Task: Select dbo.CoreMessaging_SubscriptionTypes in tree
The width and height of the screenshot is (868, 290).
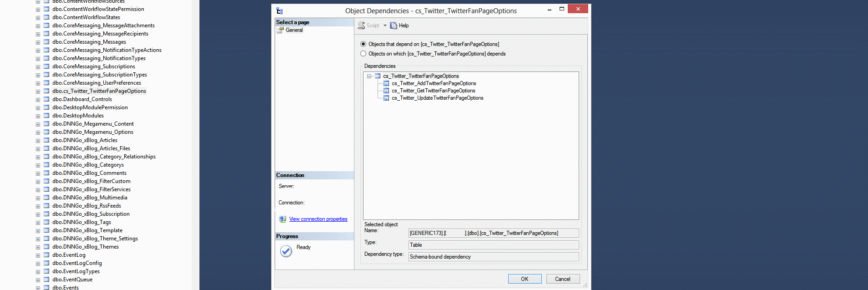Action: coord(100,75)
